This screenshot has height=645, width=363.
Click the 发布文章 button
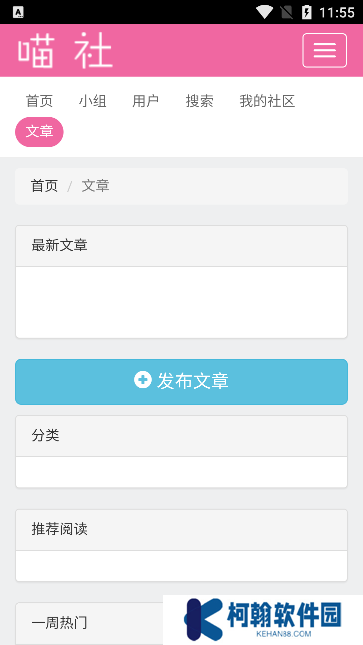[x=182, y=382]
